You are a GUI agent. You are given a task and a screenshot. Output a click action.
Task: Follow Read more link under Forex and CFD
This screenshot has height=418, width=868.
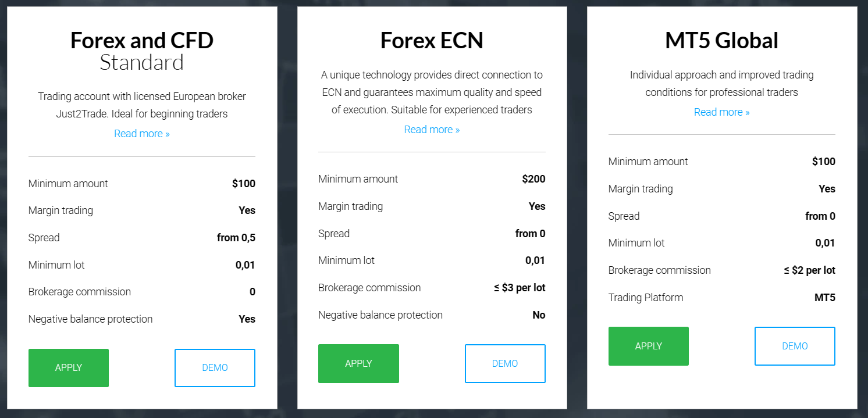pos(142,134)
